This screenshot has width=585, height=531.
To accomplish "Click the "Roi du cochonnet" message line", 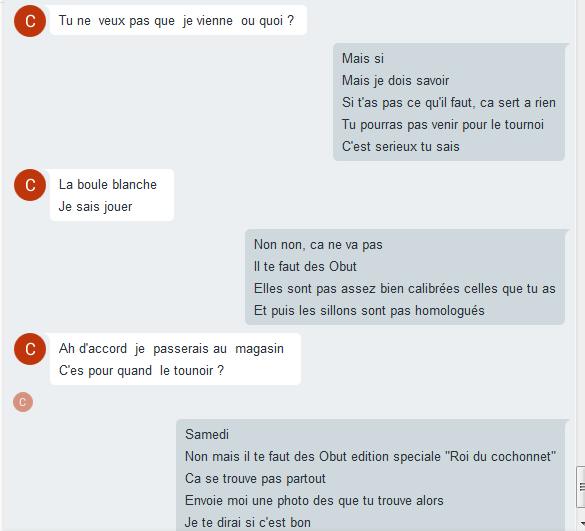I will pos(370,457).
